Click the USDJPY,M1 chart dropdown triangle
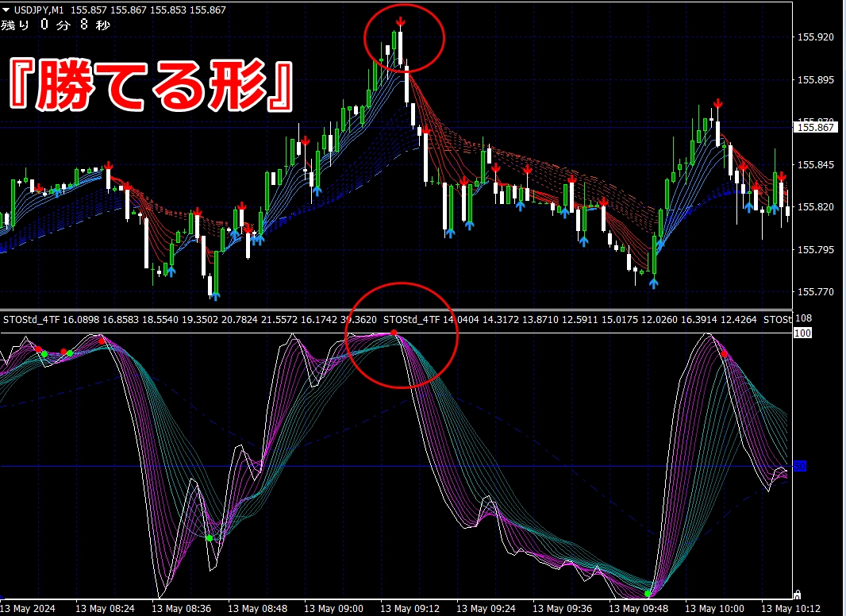Image resolution: width=846 pixels, height=616 pixels. click(6, 10)
